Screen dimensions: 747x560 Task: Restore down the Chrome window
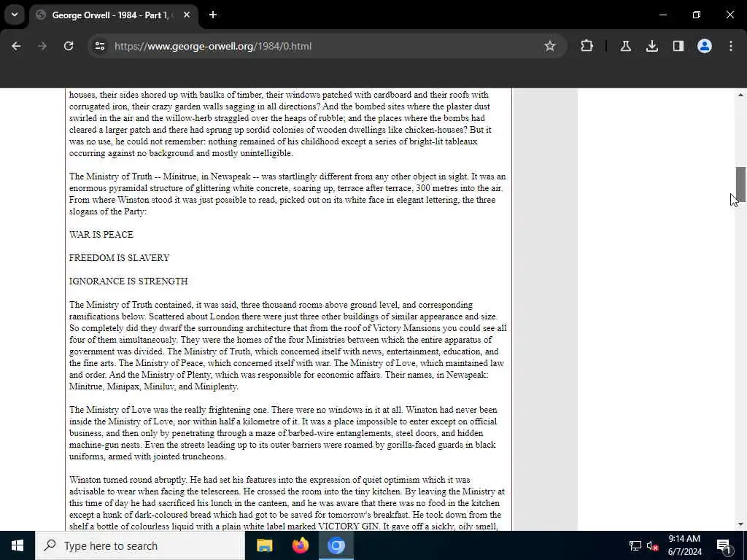(697, 15)
